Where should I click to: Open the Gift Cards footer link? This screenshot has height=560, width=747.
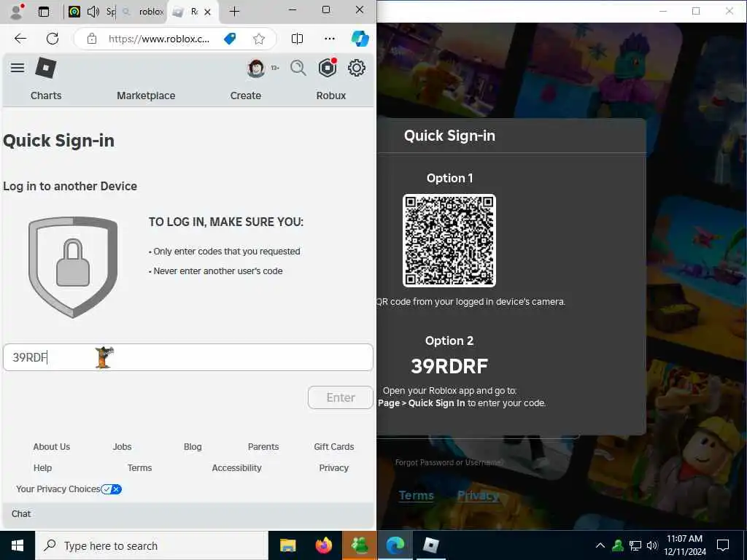pos(333,447)
